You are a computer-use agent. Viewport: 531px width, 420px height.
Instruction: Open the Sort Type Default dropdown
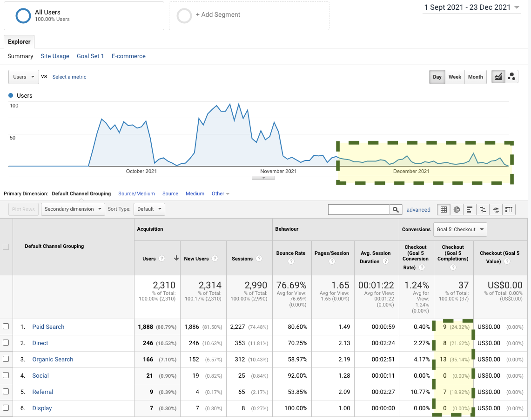pos(149,209)
